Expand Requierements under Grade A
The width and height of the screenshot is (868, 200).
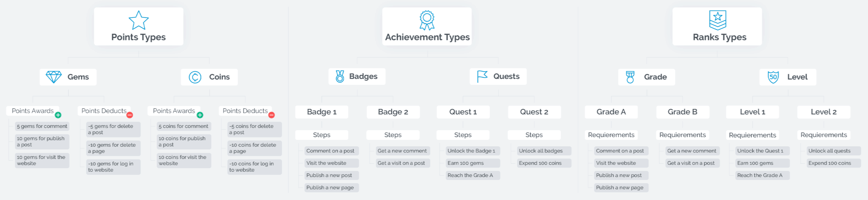(x=611, y=135)
